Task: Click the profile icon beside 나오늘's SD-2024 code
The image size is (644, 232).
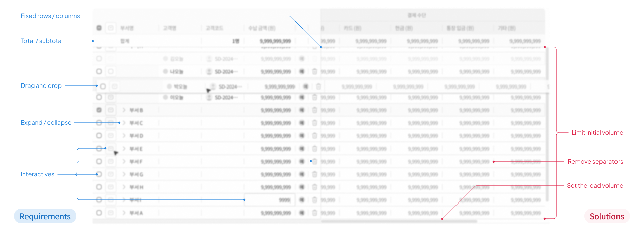Action: (209, 72)
